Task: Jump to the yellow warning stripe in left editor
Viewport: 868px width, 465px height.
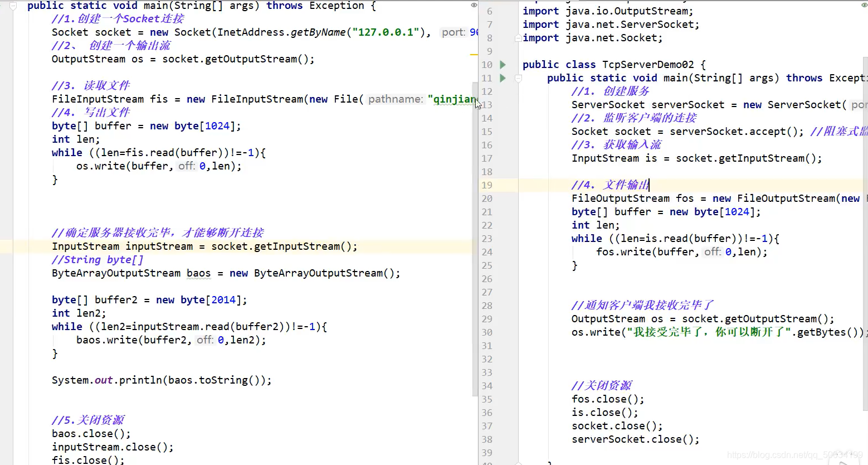Action: point(474,55)
